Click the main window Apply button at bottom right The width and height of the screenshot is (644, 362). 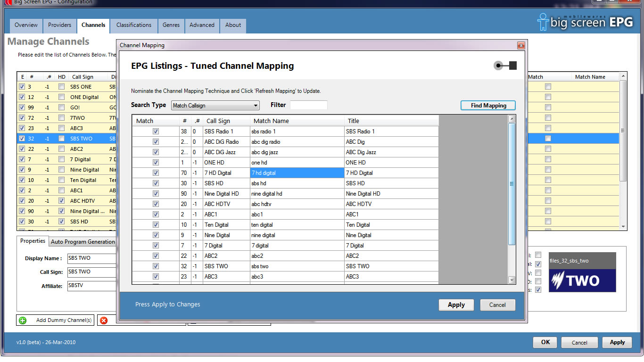tap(617, 343)
